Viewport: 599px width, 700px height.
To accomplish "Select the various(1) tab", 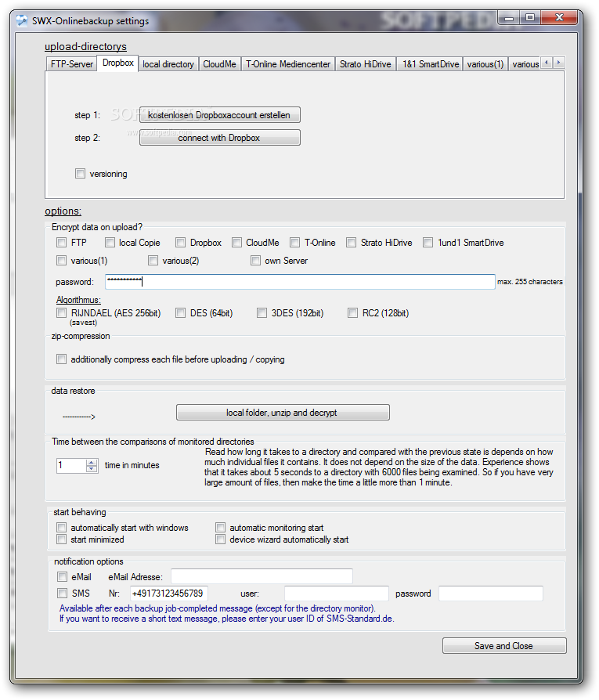I will point(485,64).
